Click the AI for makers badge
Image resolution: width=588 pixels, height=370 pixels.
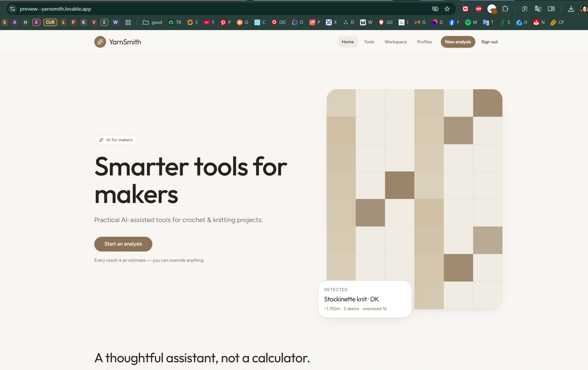point(116,140)
